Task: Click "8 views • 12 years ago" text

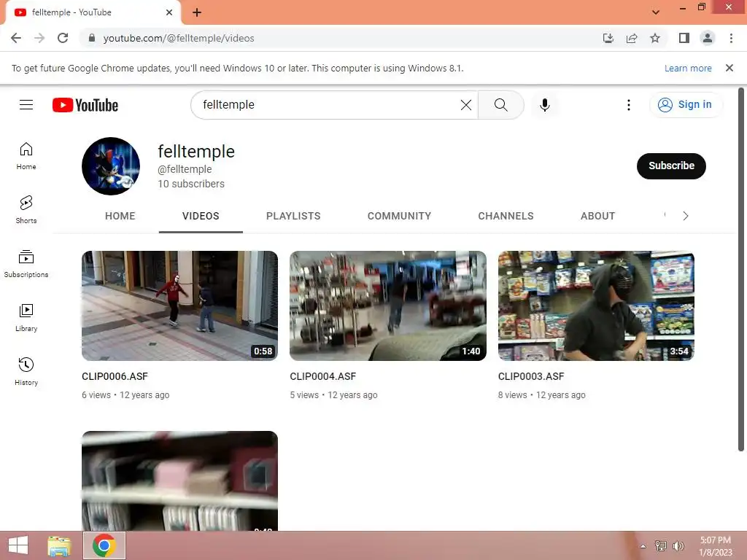Action: pos(542,394)
